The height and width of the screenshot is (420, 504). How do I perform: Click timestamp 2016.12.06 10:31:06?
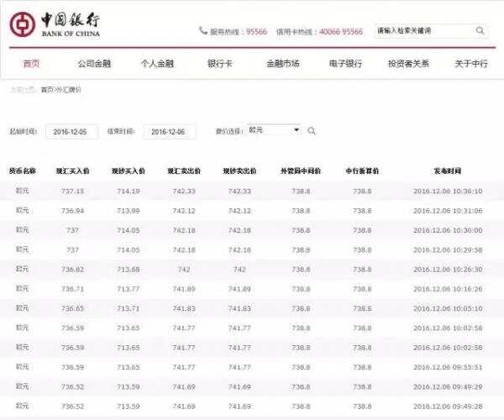click(448, 211)
